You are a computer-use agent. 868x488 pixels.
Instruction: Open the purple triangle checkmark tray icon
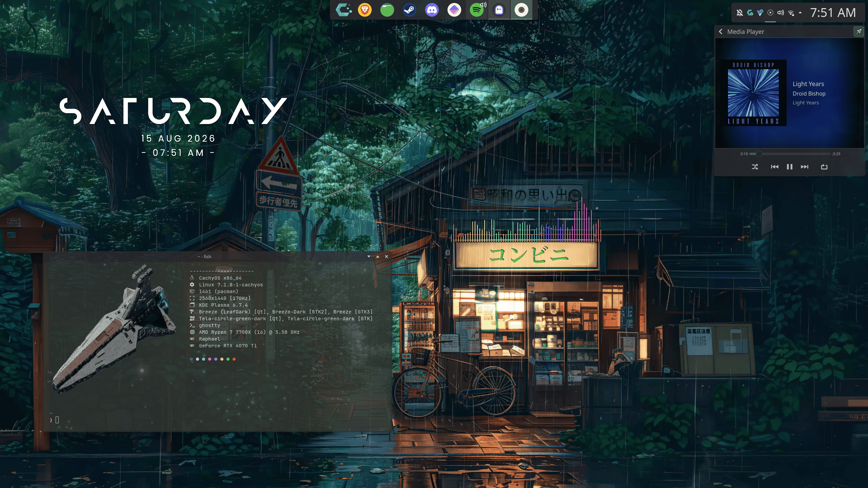point(760,13)
